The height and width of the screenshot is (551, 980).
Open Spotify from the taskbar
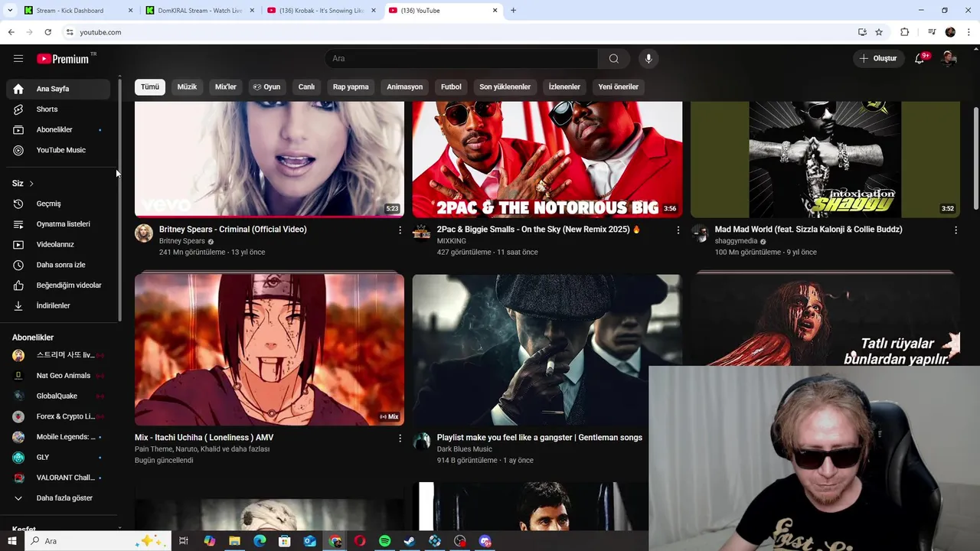tap(385, 541)
